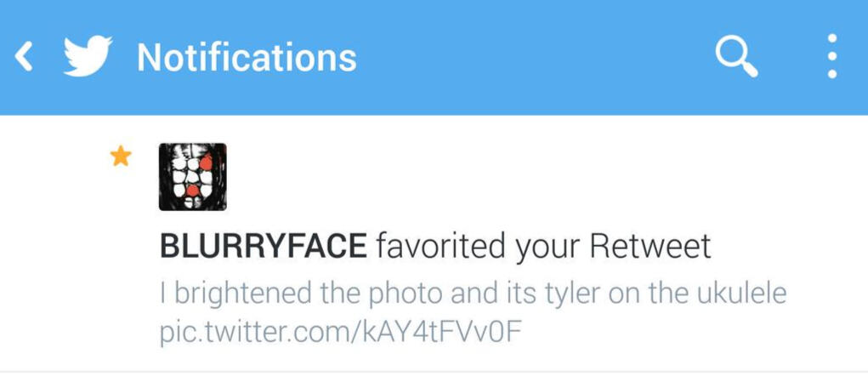This screenshot has height=388, width=868.
Task: Open search with the magnifier icon
Action: tap(736, 58)
